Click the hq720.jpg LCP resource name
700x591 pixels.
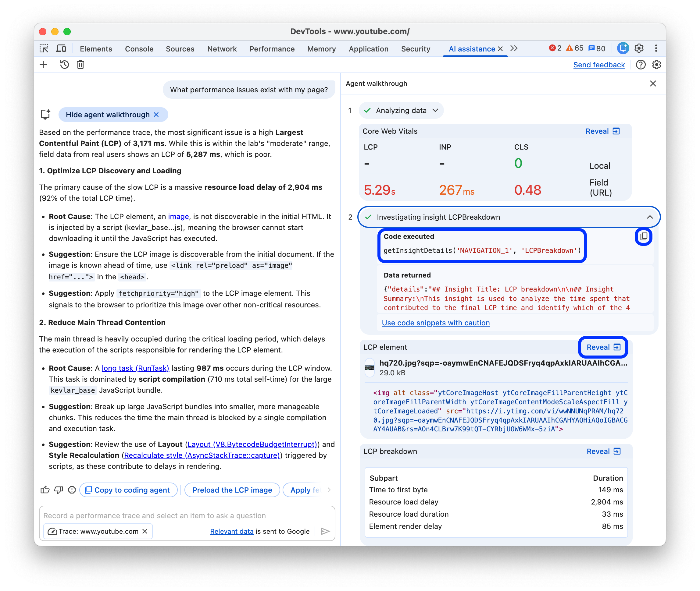pyautogui.click(x=503, y=363)
